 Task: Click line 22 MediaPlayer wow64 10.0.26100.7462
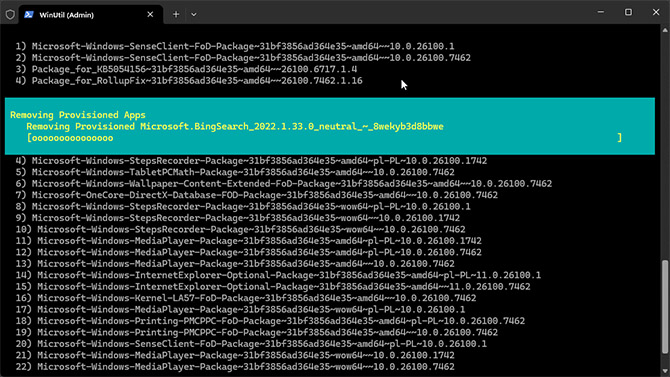click(x=235, y=367)
